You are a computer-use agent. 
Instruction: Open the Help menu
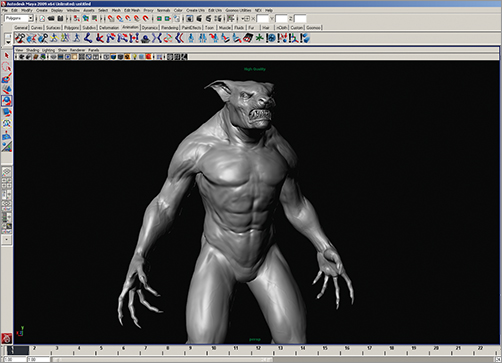click(269, 10)
